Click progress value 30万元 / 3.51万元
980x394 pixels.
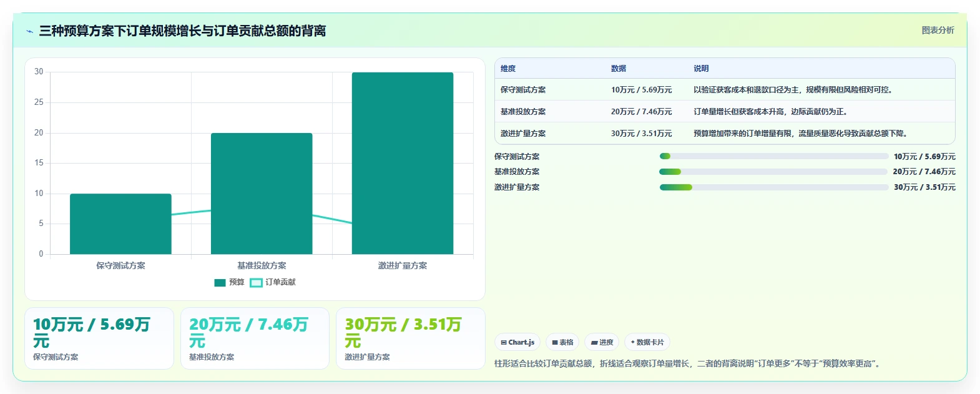point(924,187)
